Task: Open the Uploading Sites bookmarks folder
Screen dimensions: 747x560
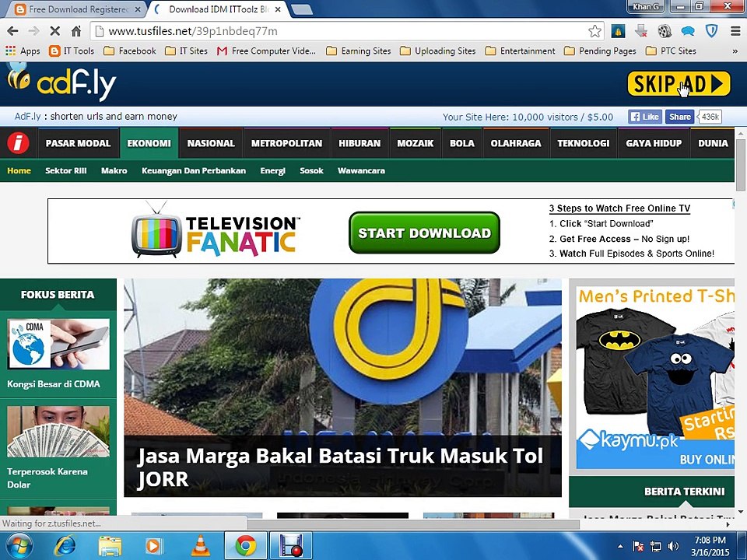Action: tap(438, 51)
